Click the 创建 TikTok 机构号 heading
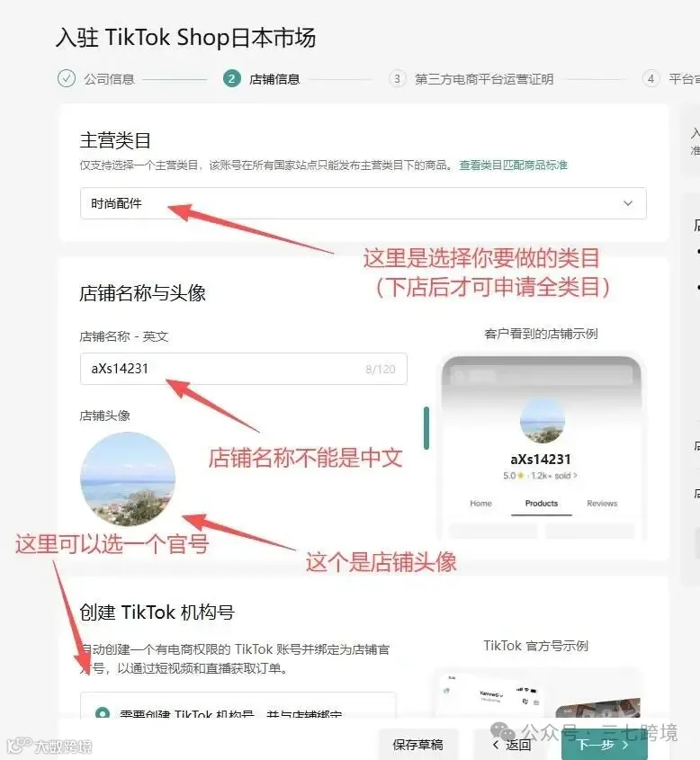 (x=157, y=612)
